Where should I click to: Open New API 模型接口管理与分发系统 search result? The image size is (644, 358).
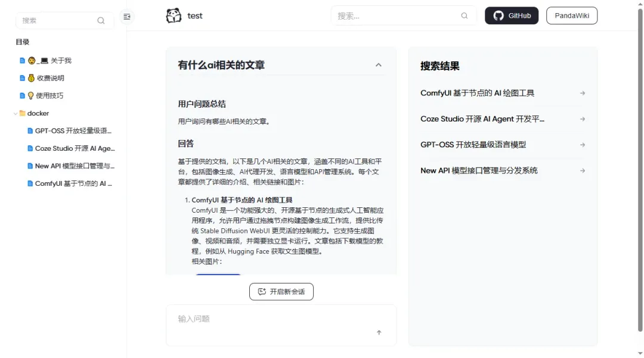point(479,170)
